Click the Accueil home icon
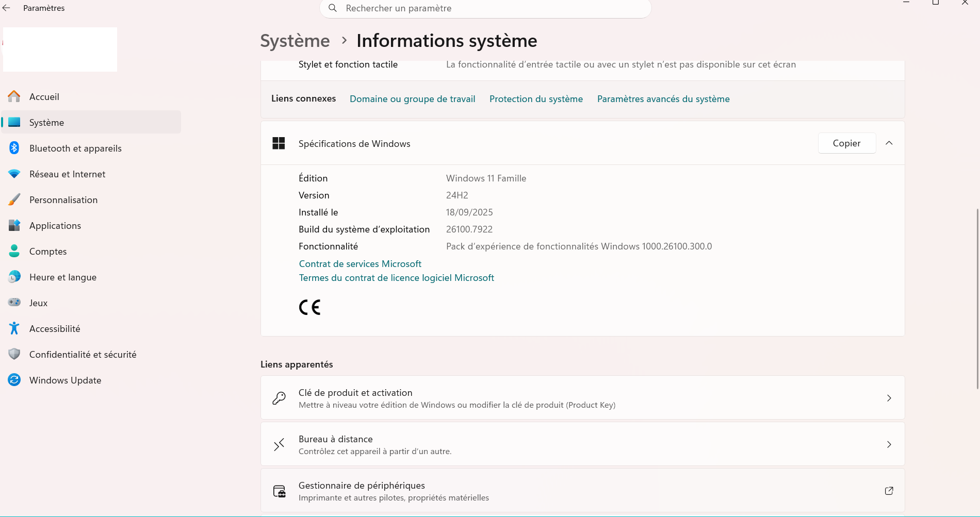This screenshot has height=517, width=980. pyautogui.click(x=14, y=96)
